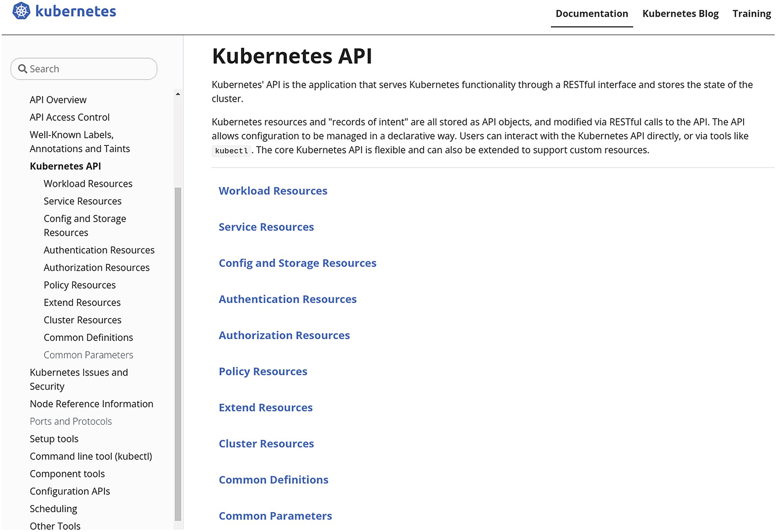Follow the Policy Resources heading link
The height and width of the screenshot is (532, 777).
tap(263, 372)
